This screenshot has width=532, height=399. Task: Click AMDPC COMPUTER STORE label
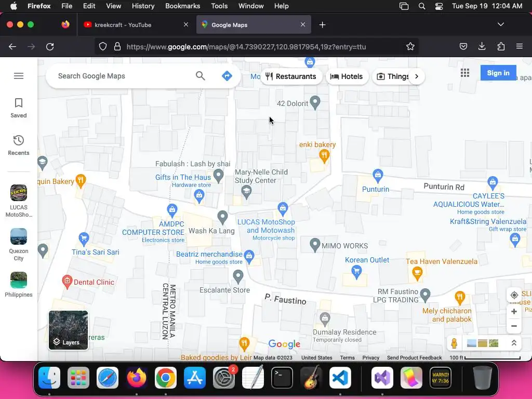pyautogui.click(x=153, y=228)
